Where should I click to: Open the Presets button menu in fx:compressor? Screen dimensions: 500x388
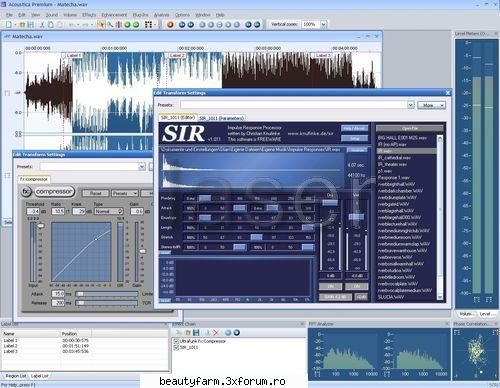point(125,193)
